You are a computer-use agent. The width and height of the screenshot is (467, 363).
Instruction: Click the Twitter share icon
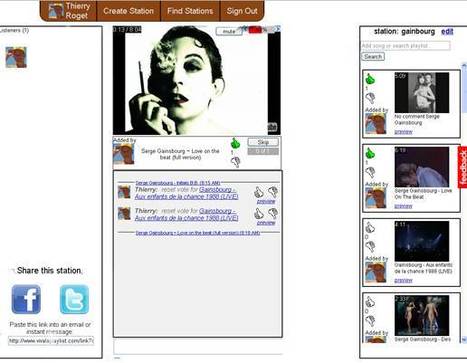pyautogui.click(x=74, y=299)
